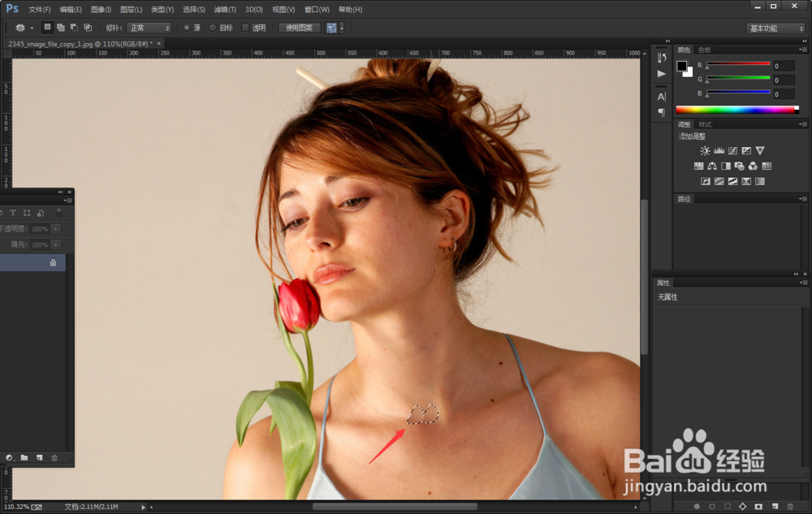Image resolution: width=812 pixels, height=514 pixels.
Task: Click the R red color slider
Action: click(x=738, y=63)
